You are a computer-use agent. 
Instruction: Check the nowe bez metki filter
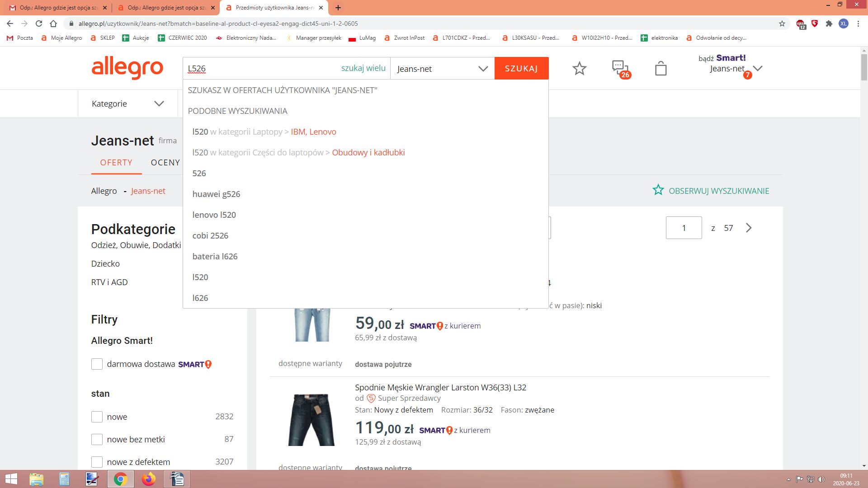click(97, 439)
